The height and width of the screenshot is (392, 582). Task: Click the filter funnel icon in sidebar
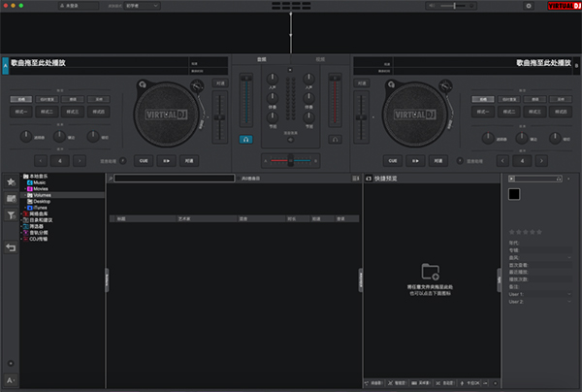coord(11,215)
